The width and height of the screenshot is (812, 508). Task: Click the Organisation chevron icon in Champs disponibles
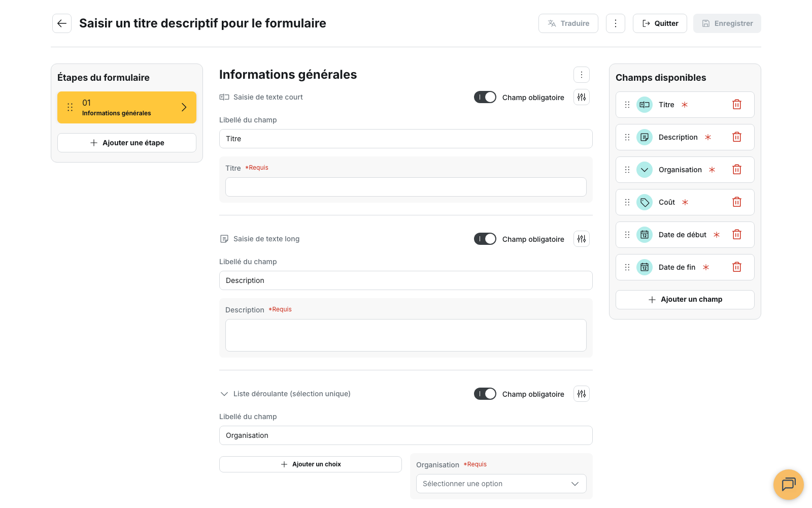point(645,170)
